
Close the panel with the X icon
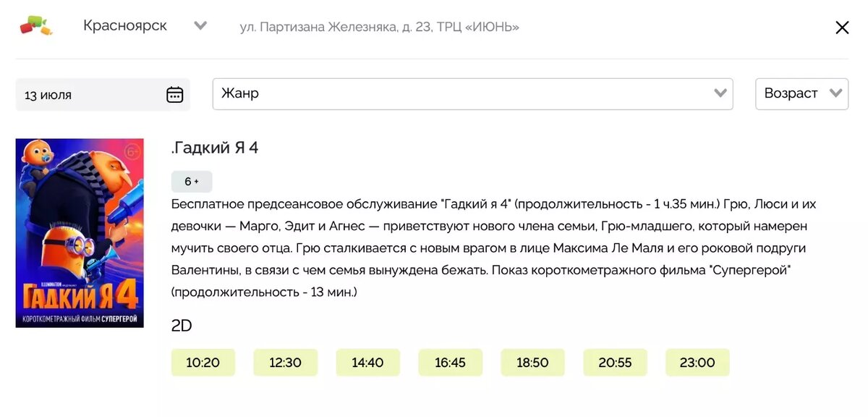click(841, 27)
